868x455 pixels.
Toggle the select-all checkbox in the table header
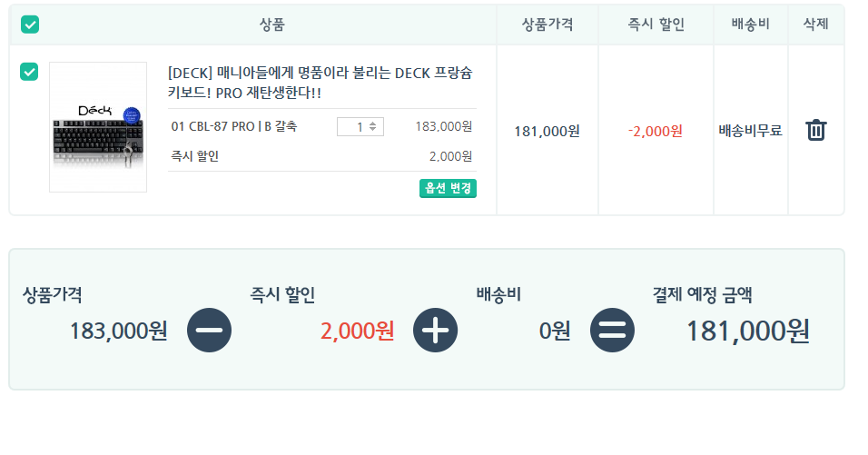30,25
